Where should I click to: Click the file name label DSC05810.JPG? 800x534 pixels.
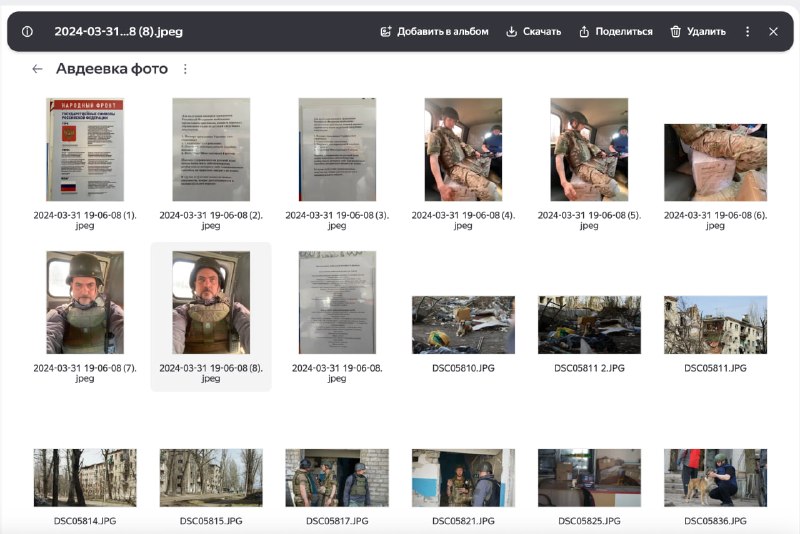tap(463, 368)
